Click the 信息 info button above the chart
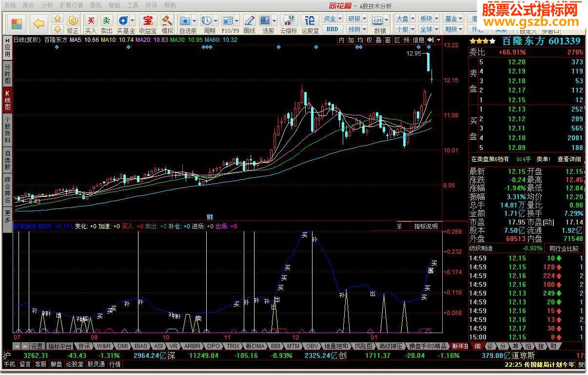 pyautogui.click(x=418, y=40)
